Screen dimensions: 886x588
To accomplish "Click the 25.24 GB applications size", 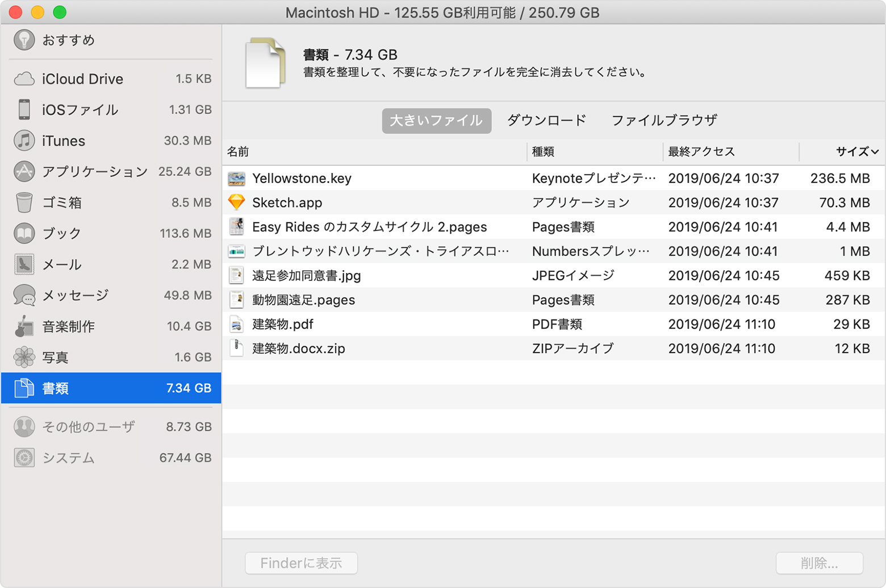I will click(x=185, y=171).
